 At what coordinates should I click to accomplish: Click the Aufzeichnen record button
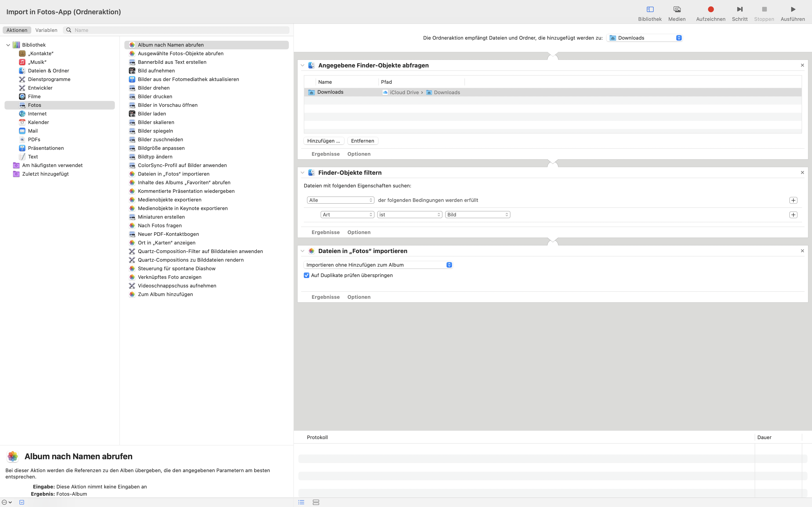710,9
